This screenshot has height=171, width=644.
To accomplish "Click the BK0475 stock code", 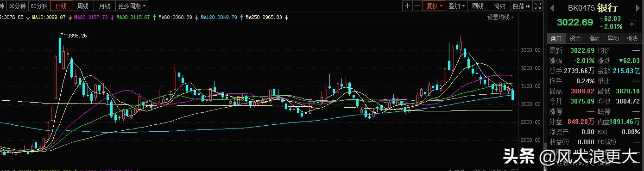I will pos(581,8).
